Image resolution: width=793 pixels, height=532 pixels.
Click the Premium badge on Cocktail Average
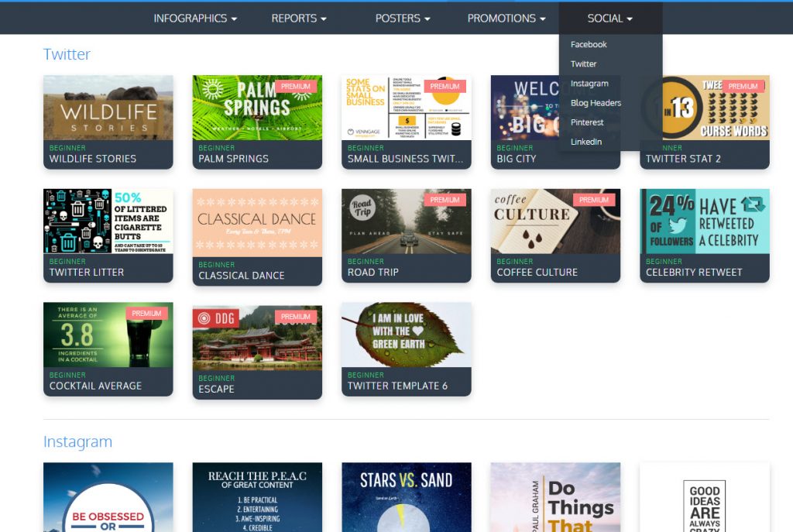tap(146, 314)
